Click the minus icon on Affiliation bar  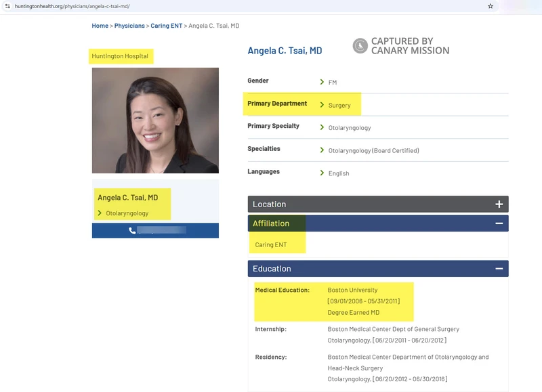499,223
